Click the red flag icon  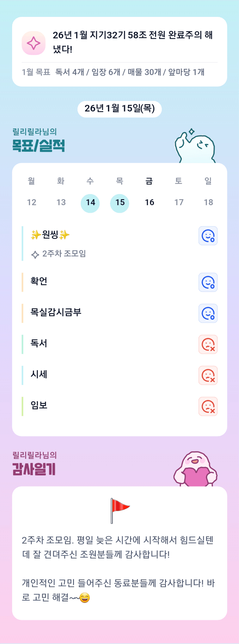pos(119,510)
